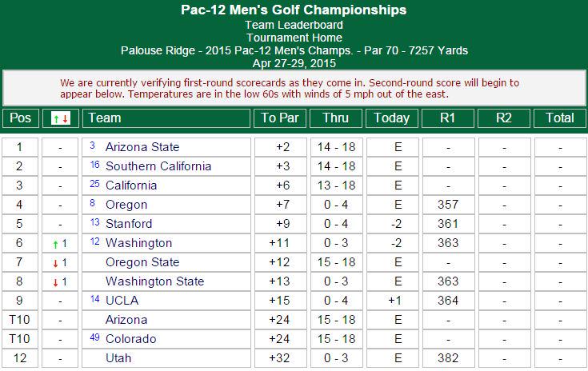Click Arizona State's rank number 3
This screenshot has width=588, height=371.
coord(92,146)
